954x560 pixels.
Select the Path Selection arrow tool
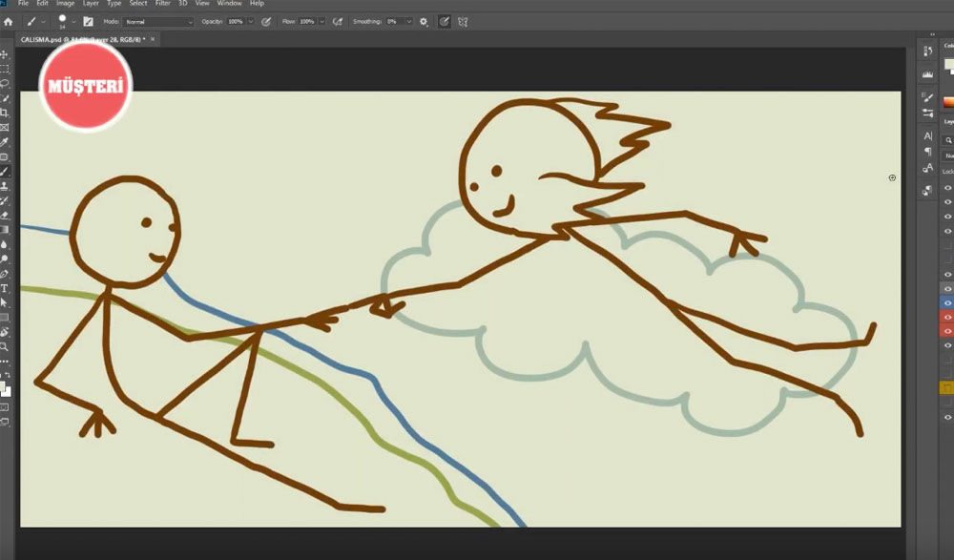(x=4, y=302)
